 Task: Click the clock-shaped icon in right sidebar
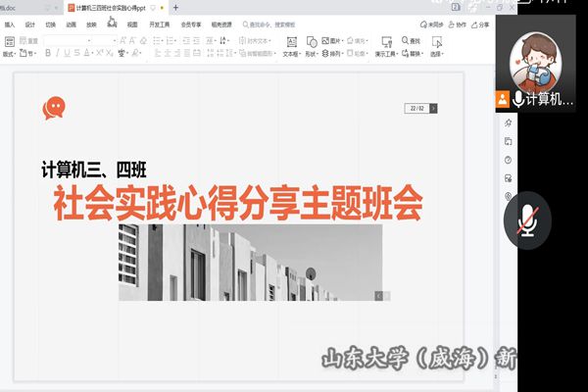tap(508, 160)
